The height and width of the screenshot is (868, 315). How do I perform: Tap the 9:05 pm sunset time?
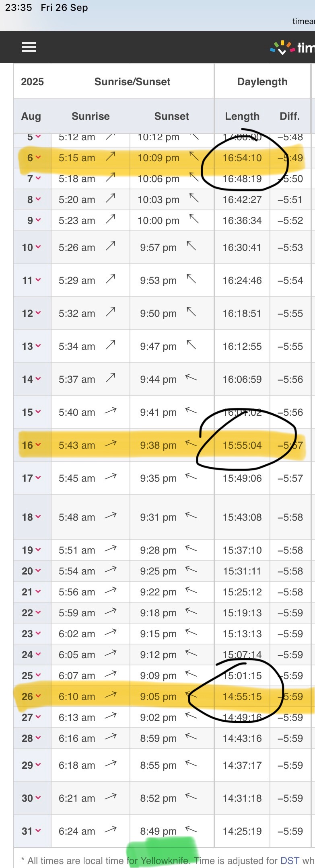tap(158, 696)
